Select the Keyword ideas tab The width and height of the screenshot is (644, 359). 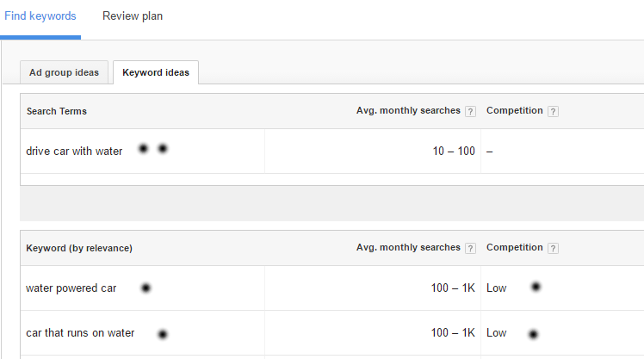156,72
